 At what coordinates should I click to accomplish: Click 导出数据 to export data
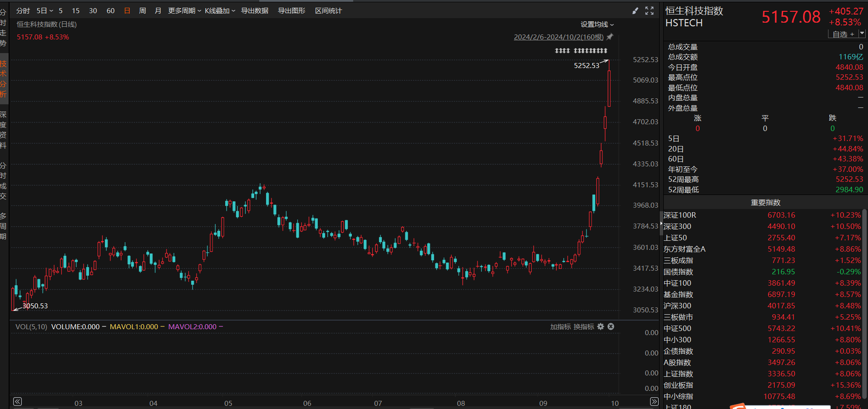tap(254, 10)
